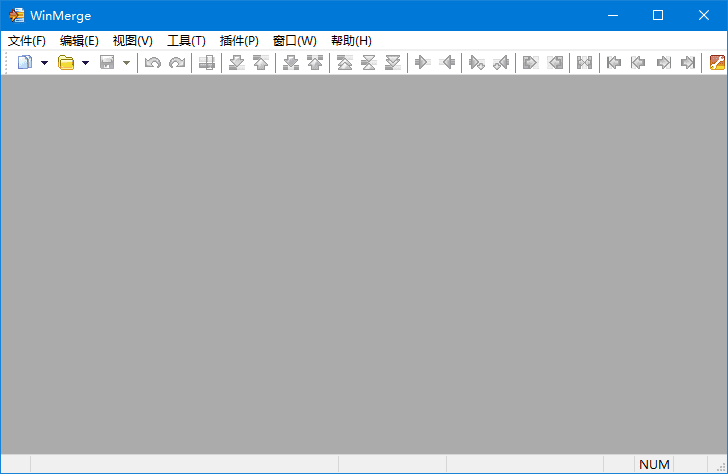The image size is (728, 474).
Task: Click the Redo arrow icon
Action: pos(177,63)
